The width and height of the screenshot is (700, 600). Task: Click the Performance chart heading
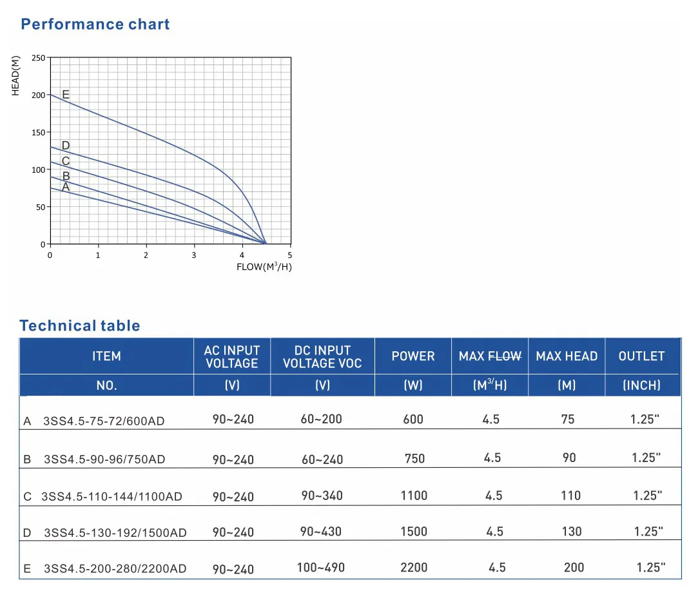(x=95, y=24)
